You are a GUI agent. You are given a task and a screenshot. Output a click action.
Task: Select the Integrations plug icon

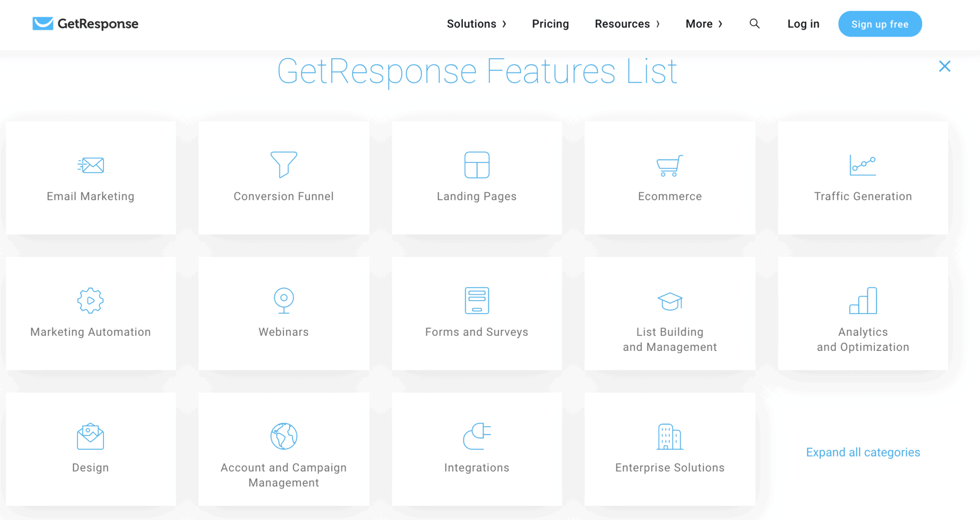point(477,436)
